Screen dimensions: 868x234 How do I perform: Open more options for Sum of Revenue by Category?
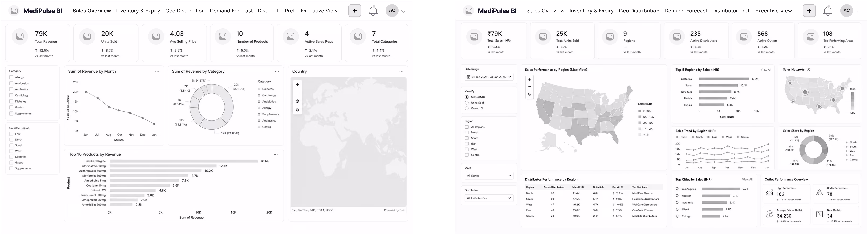tap(277, 72)
